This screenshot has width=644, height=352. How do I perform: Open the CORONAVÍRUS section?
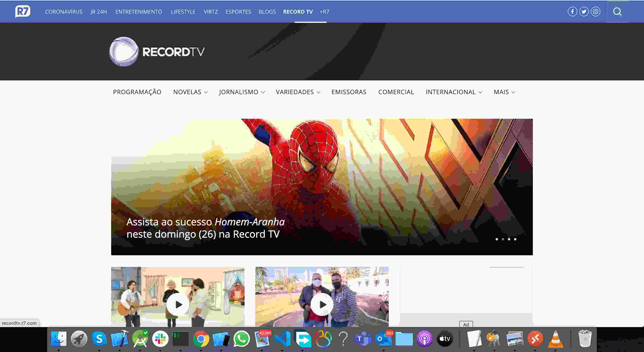64,12
